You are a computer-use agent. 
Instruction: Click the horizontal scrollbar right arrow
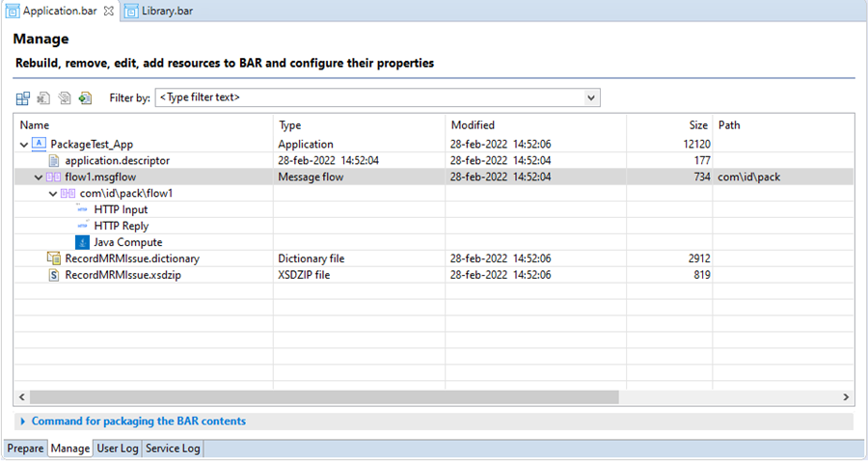[x=845, y=396]
